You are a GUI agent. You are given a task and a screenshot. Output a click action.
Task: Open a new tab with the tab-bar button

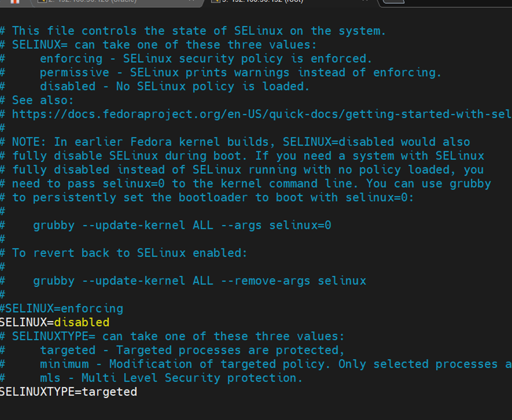(393, 1)
